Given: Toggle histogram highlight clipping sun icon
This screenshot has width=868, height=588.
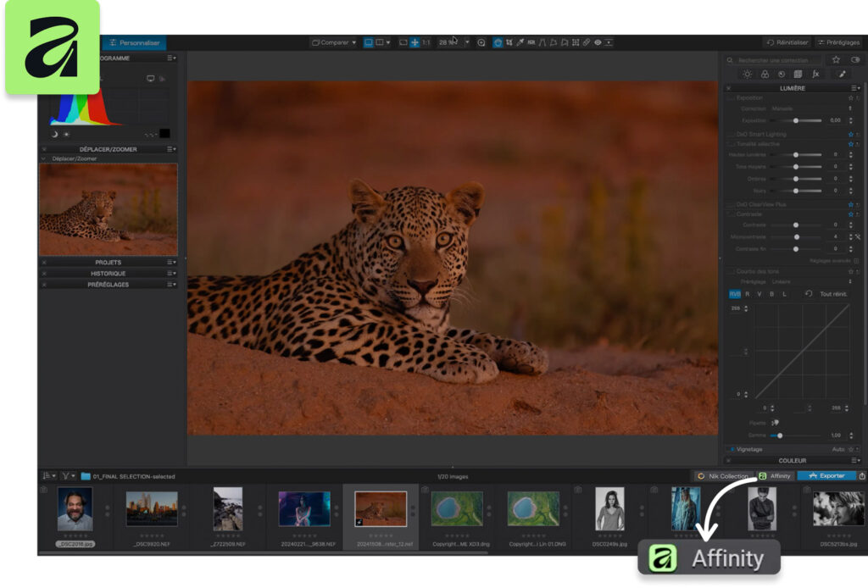Looking at the screenshot, I should (x=66, y=135).
